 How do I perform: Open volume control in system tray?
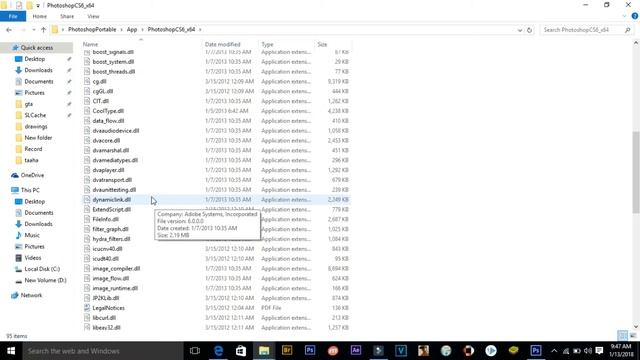pyautogui.click(x=588, y=351)
